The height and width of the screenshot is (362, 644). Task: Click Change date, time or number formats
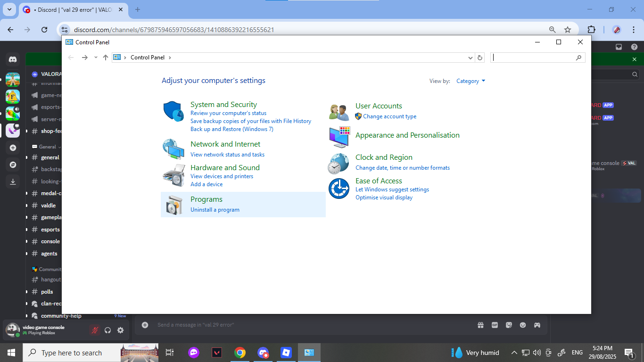403,168
